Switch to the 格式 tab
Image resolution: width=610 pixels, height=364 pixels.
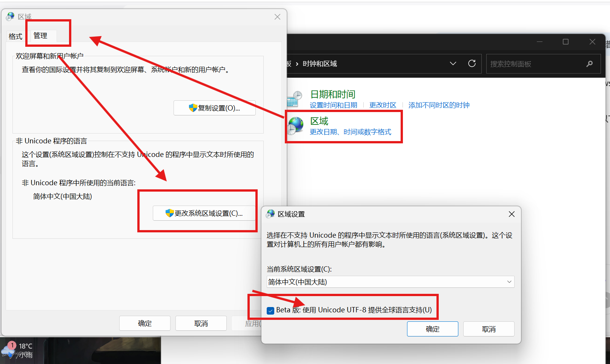(15, 37)
